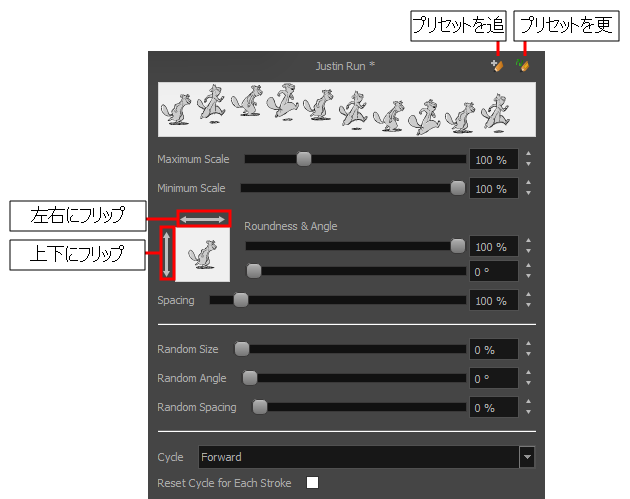The width and height of the screenshot is (630, 499).
Task: Increase Spacing with up stepper arrow
Action: click(x=528, y=294)
